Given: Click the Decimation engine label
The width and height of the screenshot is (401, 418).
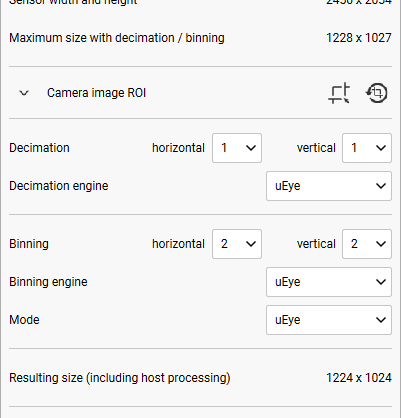Looking at the screenshot, I should coord(59,186).
